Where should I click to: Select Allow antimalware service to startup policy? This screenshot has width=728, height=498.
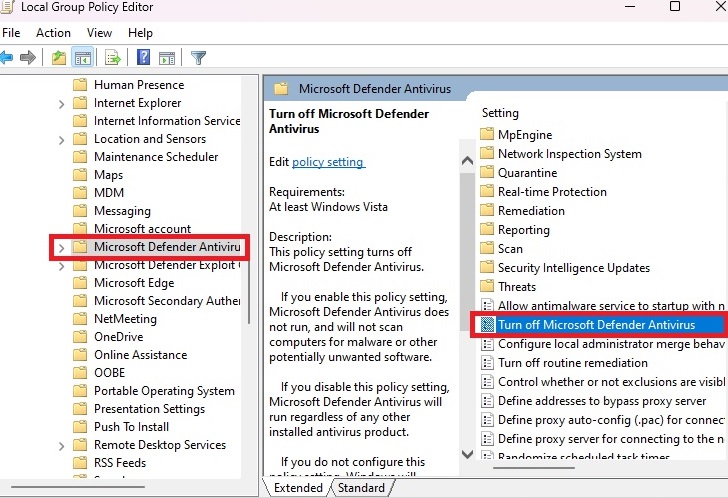tap(611, 306)
